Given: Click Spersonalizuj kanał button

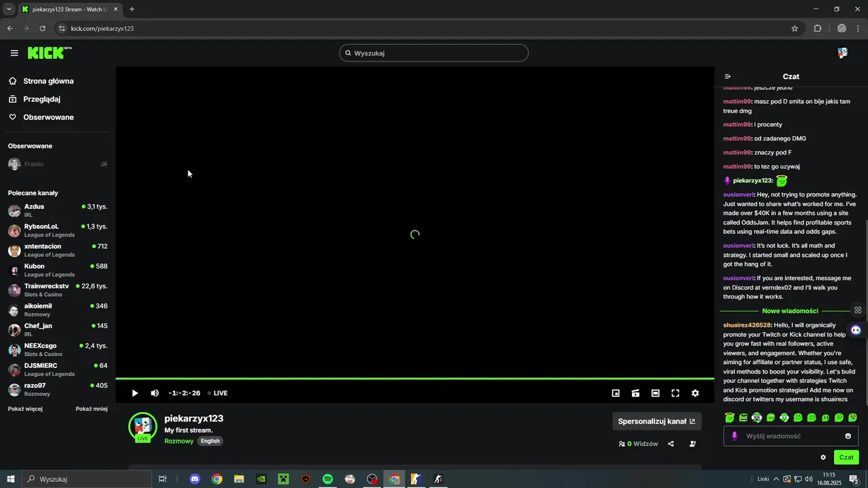Looking at the screenshot, I should 656,421.
